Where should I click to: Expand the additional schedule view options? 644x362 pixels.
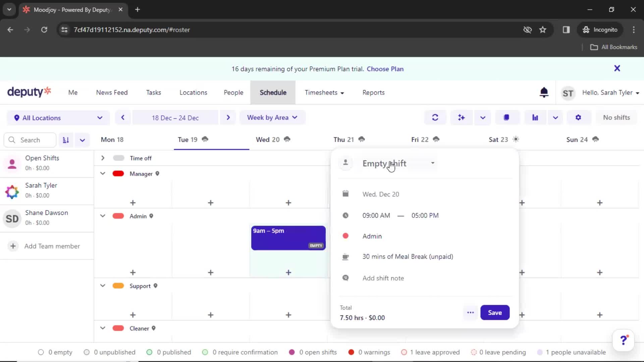(x=555, y=118)
